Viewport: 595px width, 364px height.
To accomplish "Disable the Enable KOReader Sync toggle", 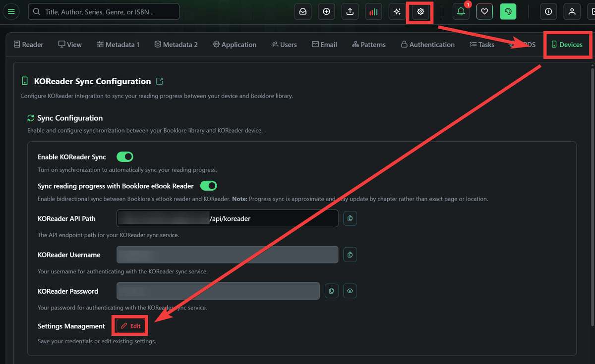I will [125, 157].
